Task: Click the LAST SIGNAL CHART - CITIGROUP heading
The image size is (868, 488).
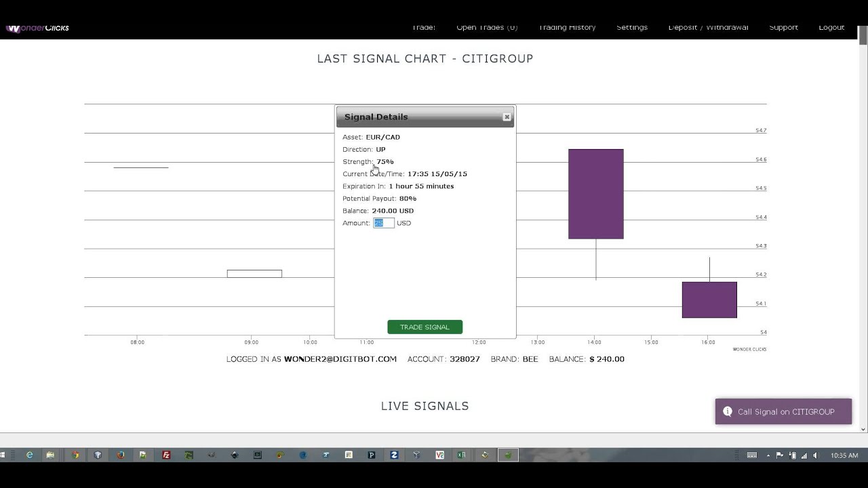Action: click(425, 58)
